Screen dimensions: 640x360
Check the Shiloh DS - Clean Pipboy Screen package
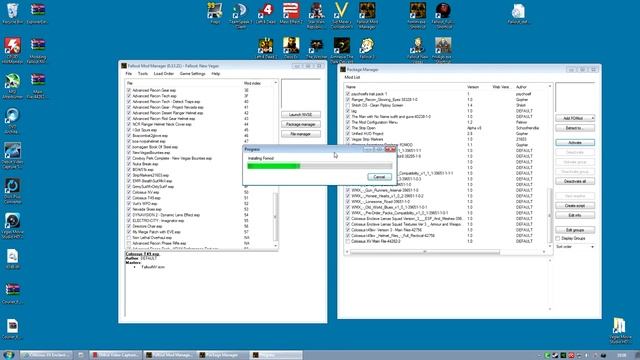[x=348, y=105]
